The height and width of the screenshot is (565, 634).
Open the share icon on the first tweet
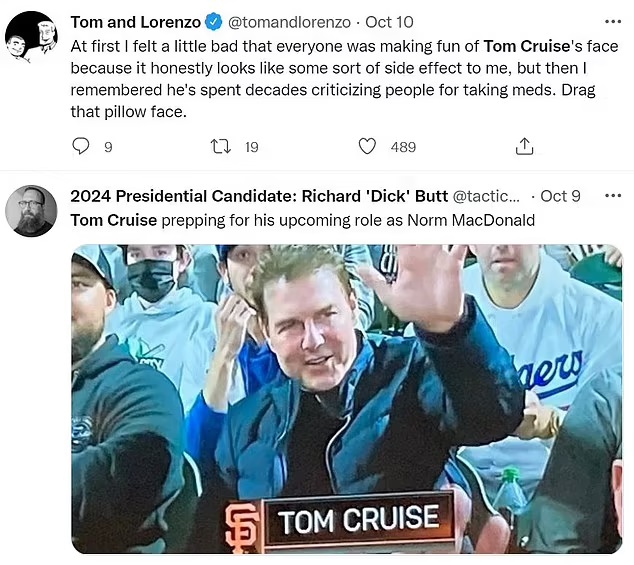pos(523,147)
